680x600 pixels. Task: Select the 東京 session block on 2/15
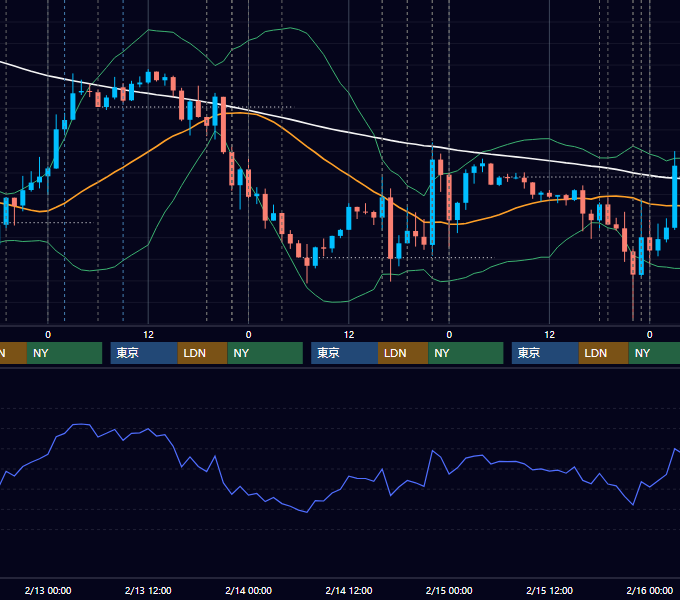pyautogui.click(x=545, y=353)
